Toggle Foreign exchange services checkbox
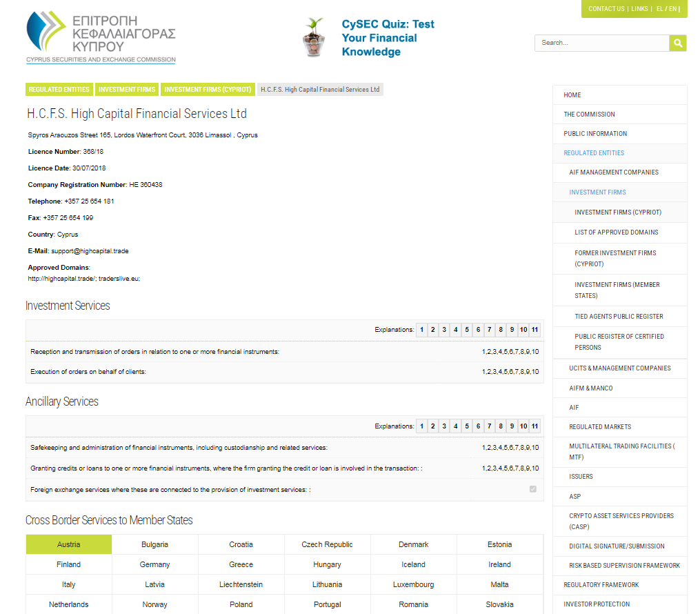Screen dimensions: 700x614 coord(532,489)
